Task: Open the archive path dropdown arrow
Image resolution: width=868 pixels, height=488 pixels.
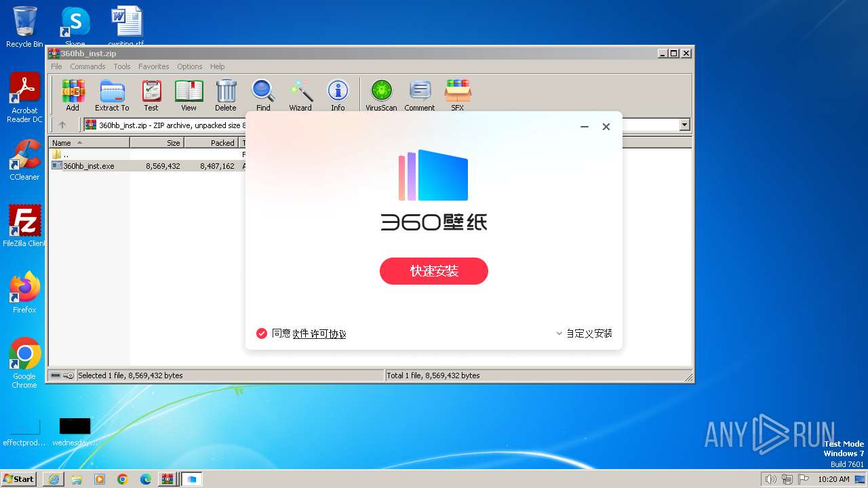Action: (684, 125)
